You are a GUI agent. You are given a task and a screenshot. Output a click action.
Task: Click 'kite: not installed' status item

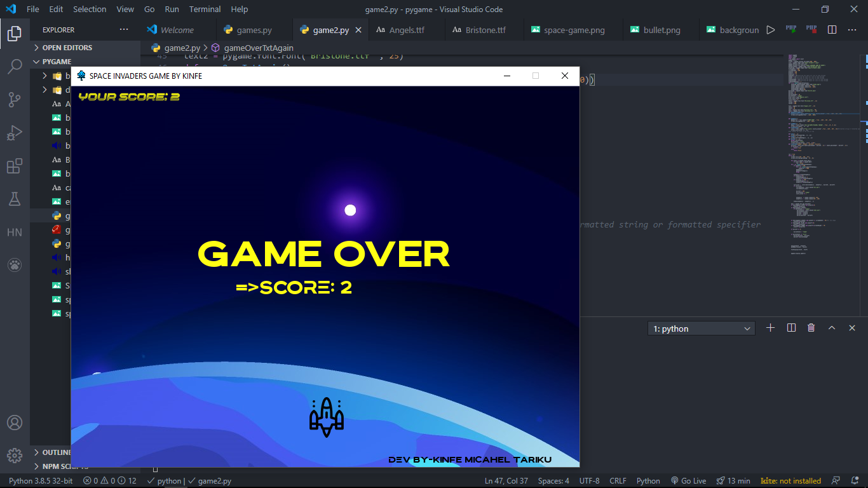pyautogui.click(x=791, y=481)
